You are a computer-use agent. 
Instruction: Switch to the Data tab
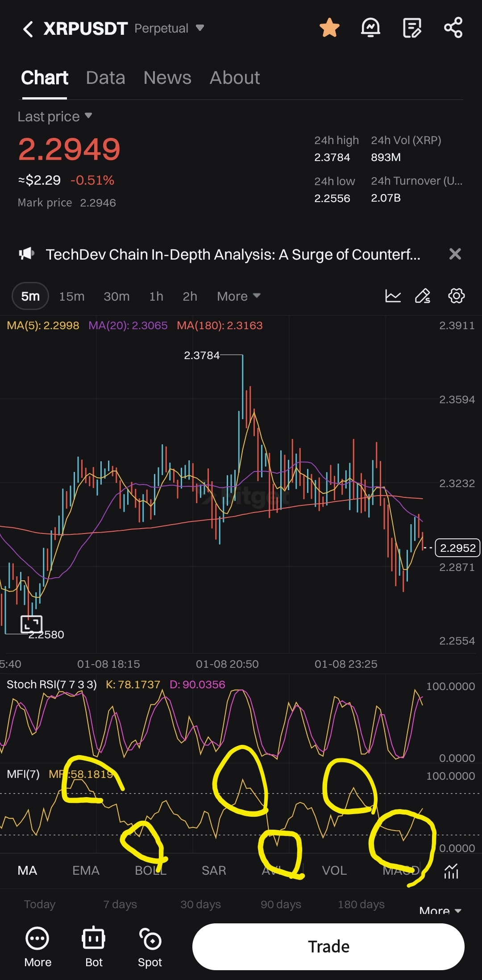tap(105, 78)
